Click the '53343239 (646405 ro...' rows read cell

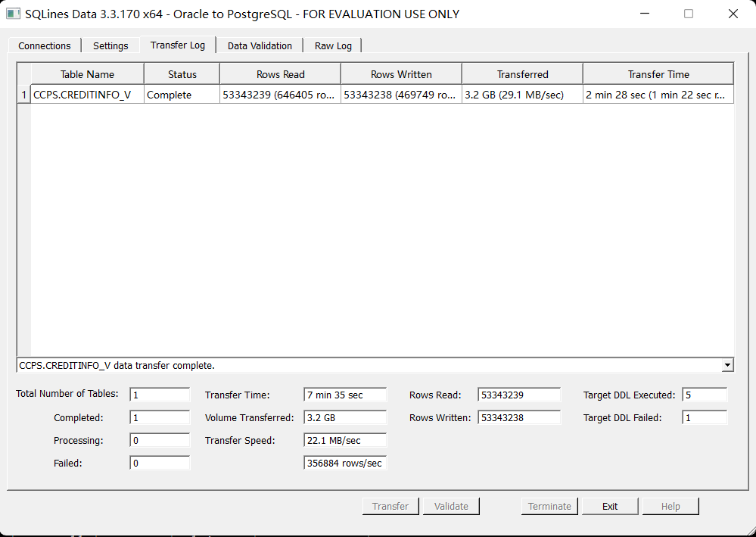point(280,95)
